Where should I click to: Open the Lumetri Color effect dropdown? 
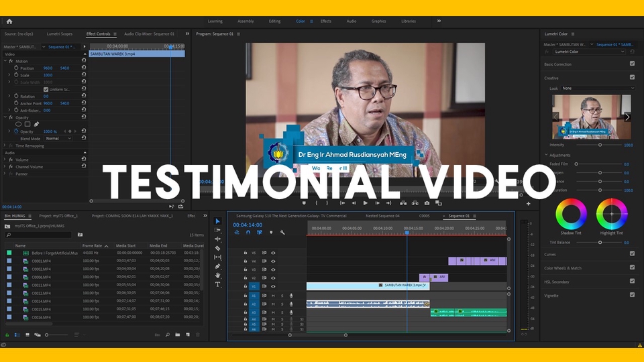(x=590, y=52)
